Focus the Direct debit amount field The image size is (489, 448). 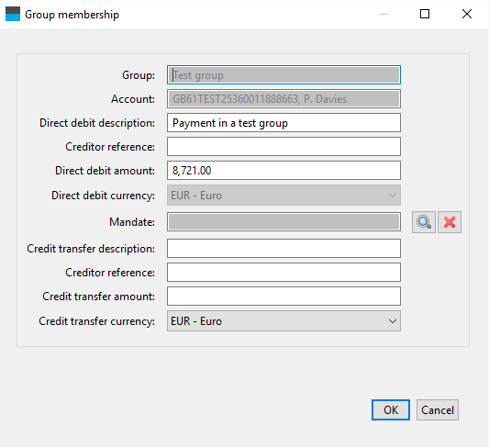[x=283, y=171]
